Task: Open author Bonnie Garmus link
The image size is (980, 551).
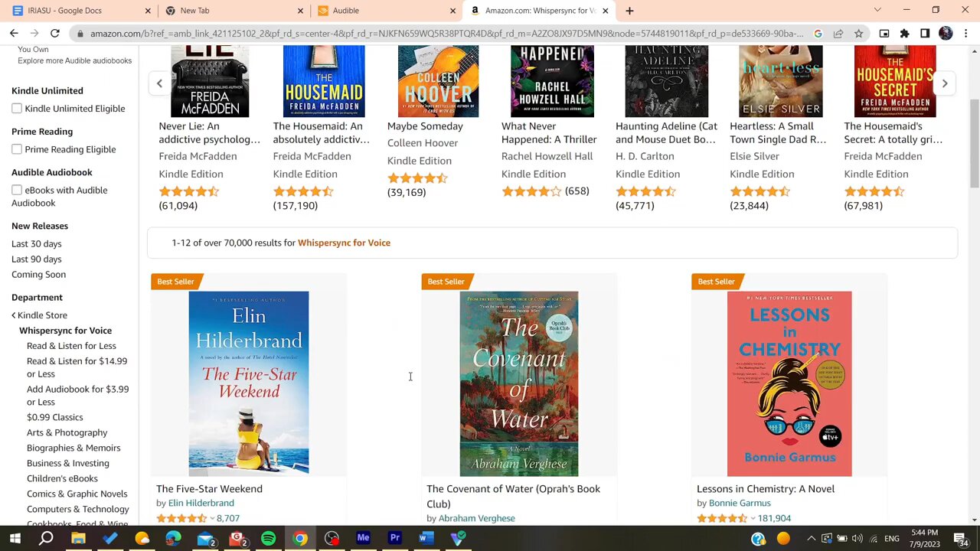Action: [740, 504]
